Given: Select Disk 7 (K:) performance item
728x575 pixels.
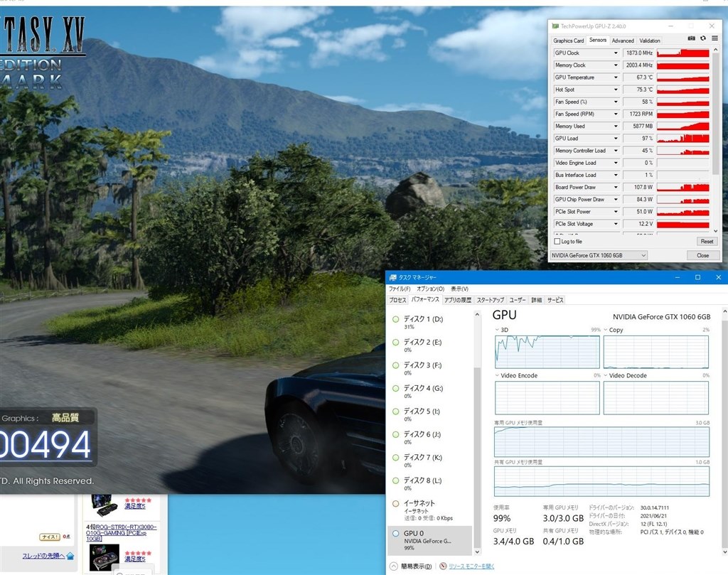Looking at the screenshot, I should click(x=430, y=461).
